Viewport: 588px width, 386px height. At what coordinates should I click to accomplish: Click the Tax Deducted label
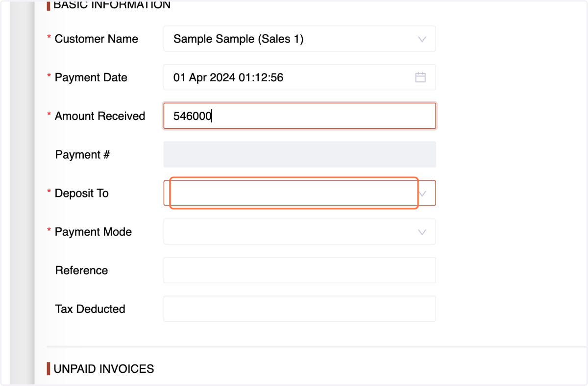[90, 309]
